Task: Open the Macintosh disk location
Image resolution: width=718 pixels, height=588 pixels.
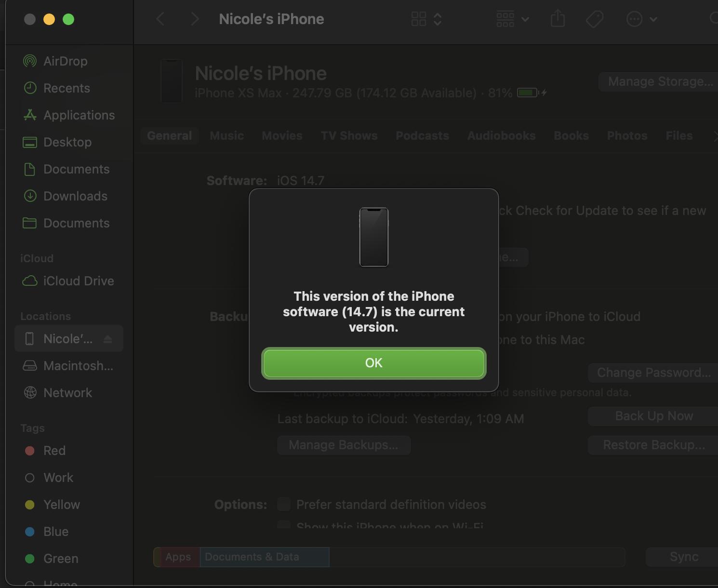Action: pos(68,366)
